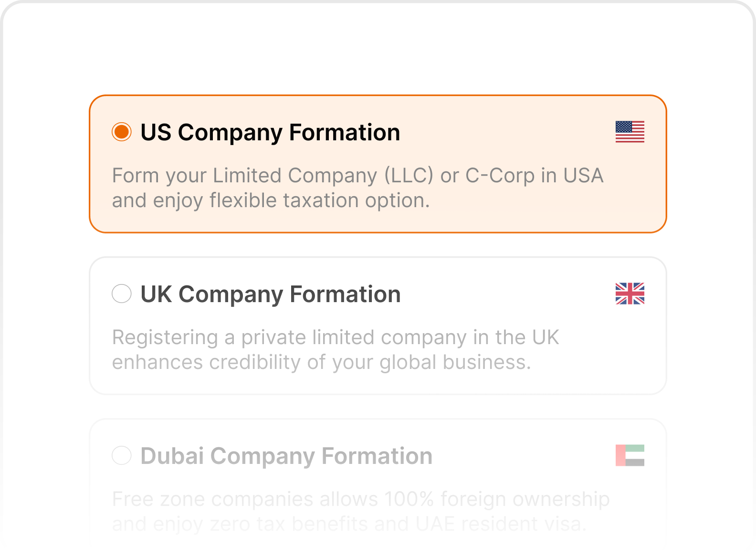
Task: Click the American flag next to US Company Formation
Action: [x=630, y=132]
